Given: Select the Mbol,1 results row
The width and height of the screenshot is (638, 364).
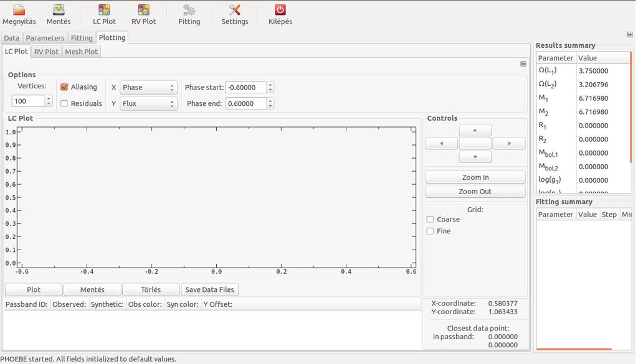Looking at the screenshot, I should coord(583,153).
